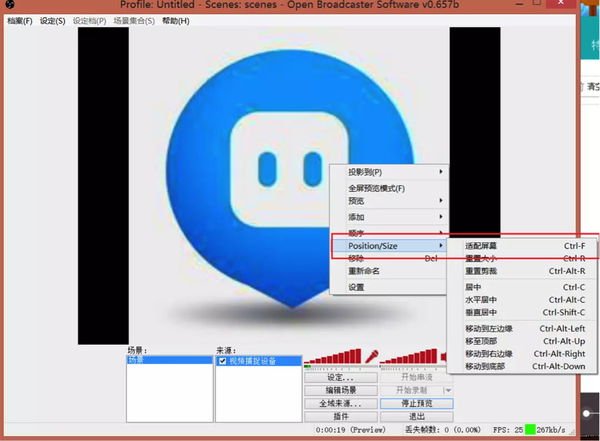Adjust the microphone volume meter bars

[333, 356]
